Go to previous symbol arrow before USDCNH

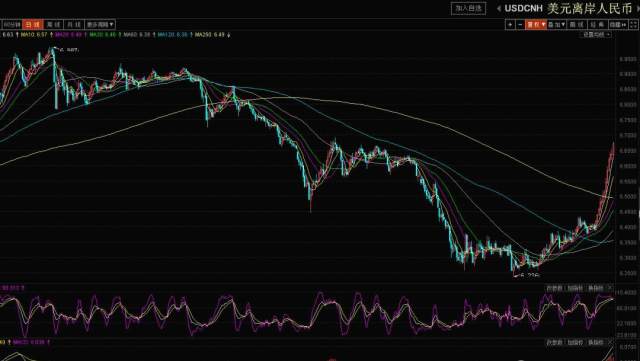click(x=499, y=8)
